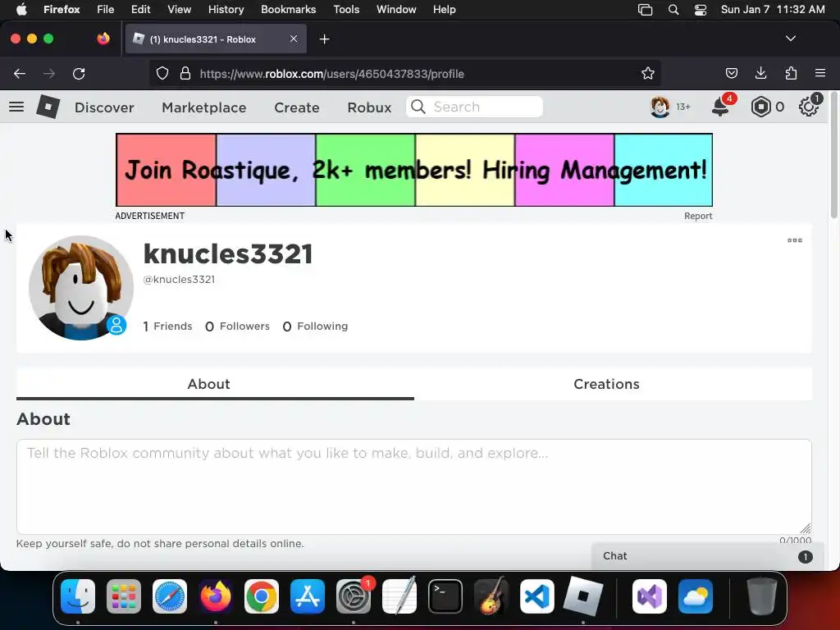View the 0 Following list
Screen dimensions: 840x630
click(315, 326)
